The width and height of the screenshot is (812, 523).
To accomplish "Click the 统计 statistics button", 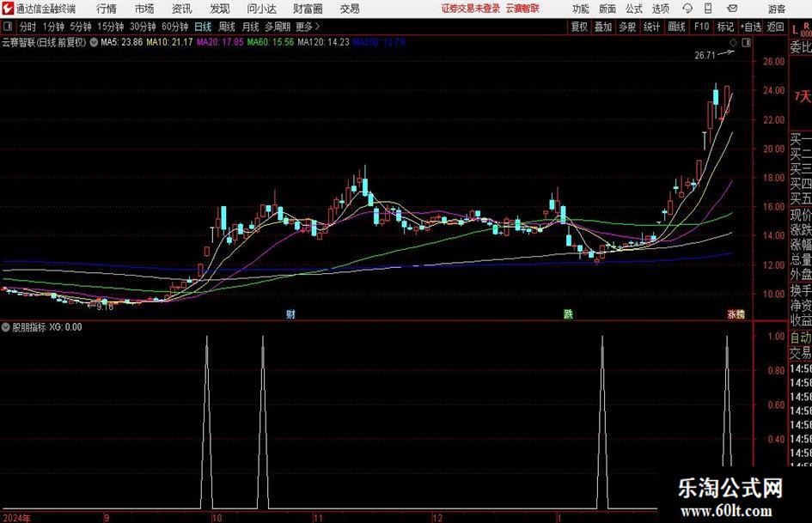I will coord(651,27).
